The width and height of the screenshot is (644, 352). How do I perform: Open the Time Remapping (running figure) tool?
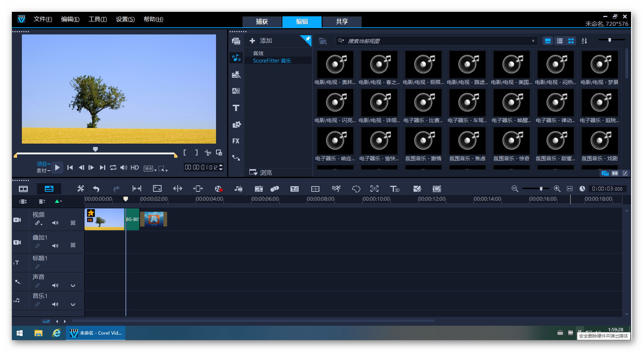[336, 189]
